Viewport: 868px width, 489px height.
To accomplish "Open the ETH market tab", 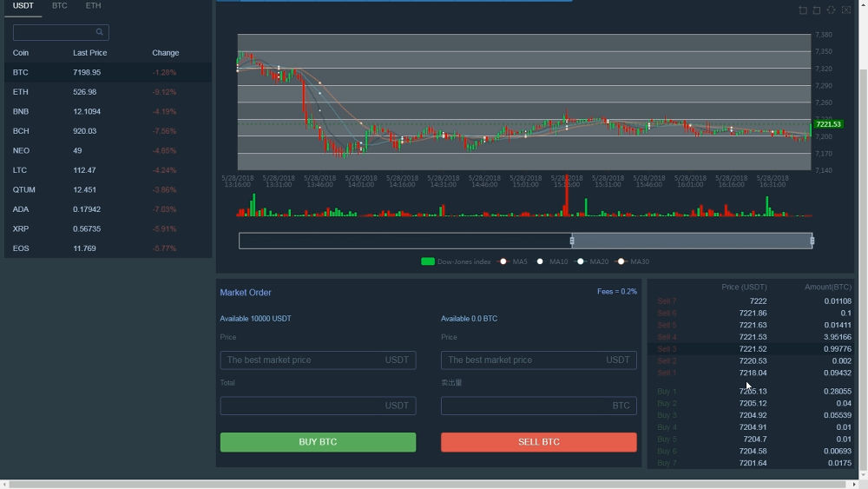I will pyautogui.click(x=93, y=6).
